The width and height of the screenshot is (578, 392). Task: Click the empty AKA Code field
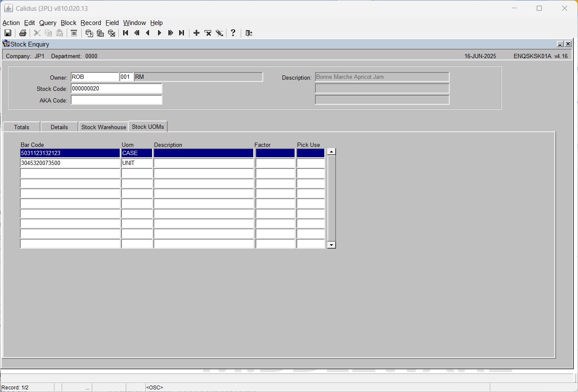click(x=116, y=100)
